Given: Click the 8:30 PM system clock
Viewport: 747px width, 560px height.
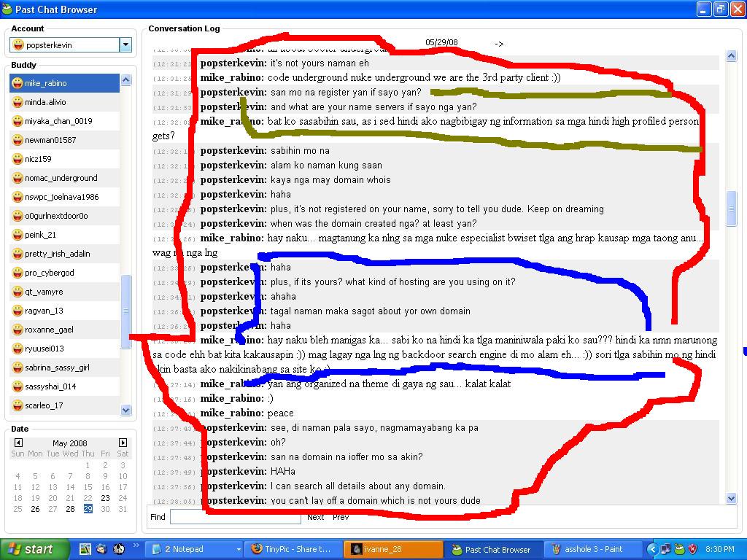Looking at the screenshot, I should click(720, 550).
